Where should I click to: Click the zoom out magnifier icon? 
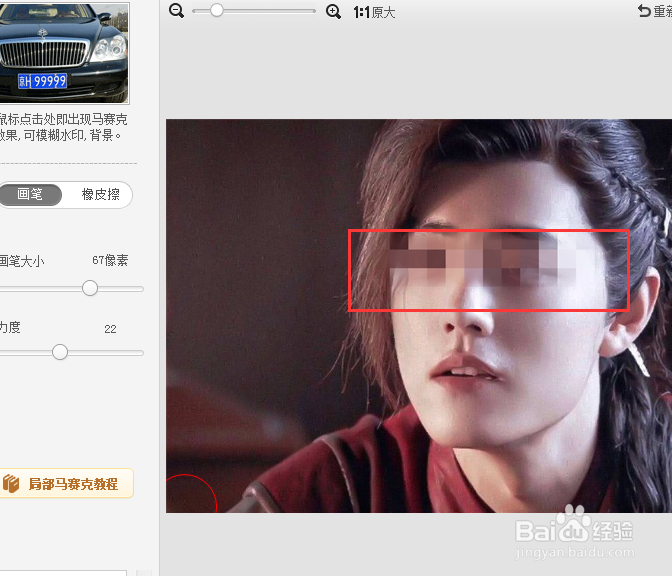[176, 11]
